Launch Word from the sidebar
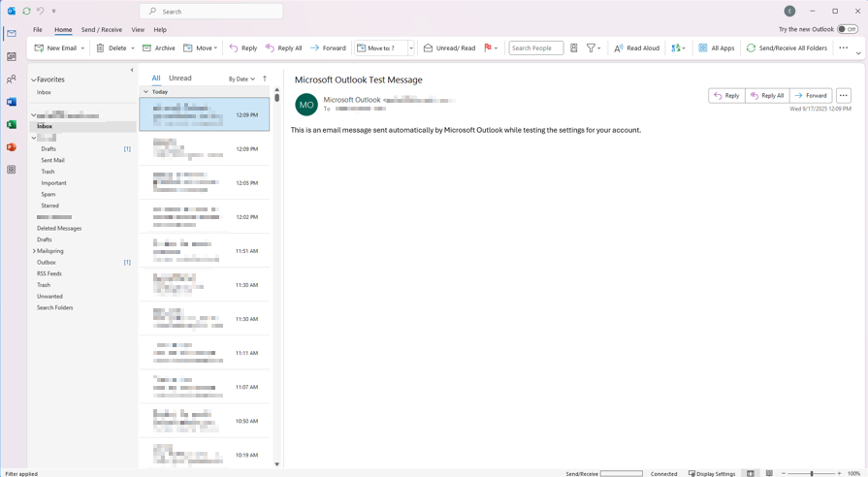Image resolution: width=868 pixels, height=477 pixels. point(11,102)
